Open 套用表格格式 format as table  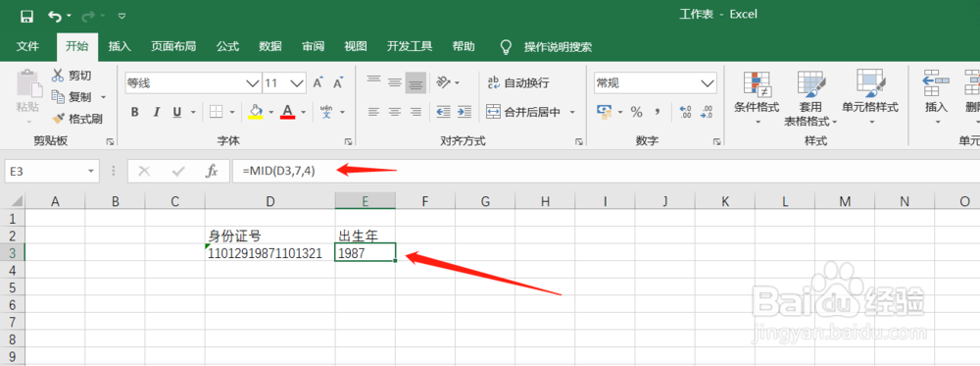pos(810,97)
